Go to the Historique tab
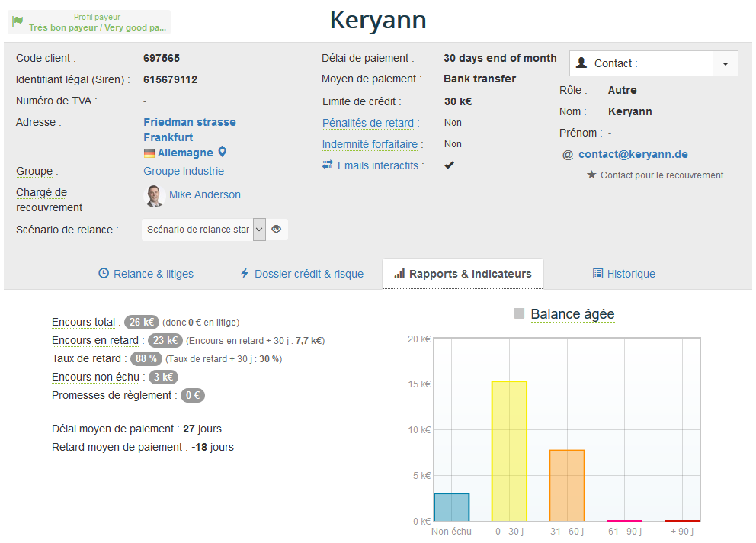The height and width of the screenshot is (543, 756). click(x=624, y=274)
